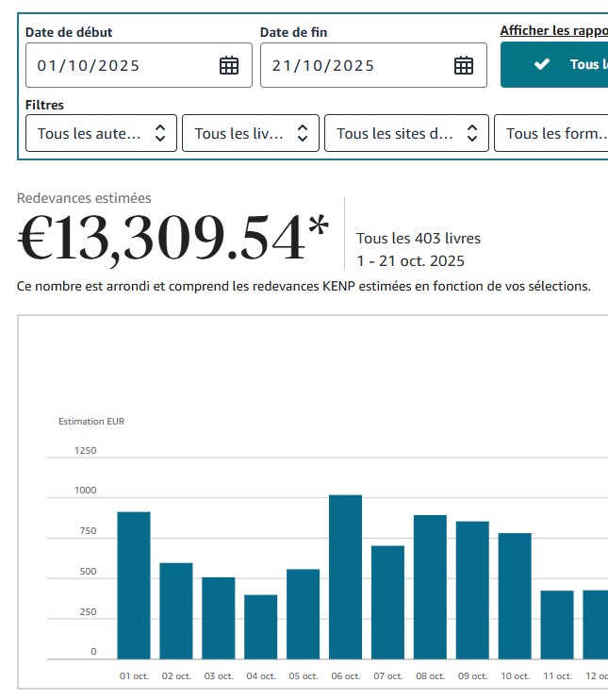The width and height of the screenshot is (608, 700).
Task: Open the calendar picker for Date de fin
Action: [x=464, y=65]
